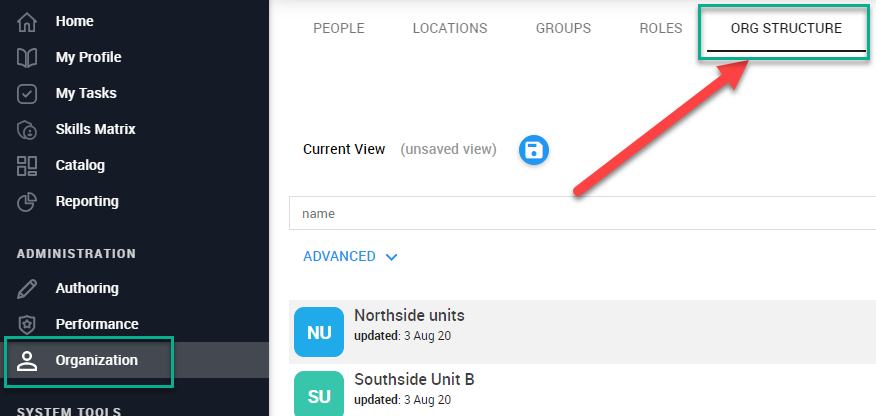Open the NU avatar for Northside units

click(x=319, y=332)
